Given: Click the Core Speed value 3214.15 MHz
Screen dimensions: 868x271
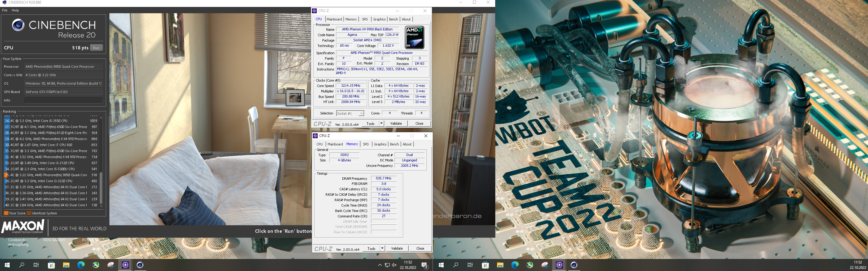Looking at the screenshot, I should [351, 86].
